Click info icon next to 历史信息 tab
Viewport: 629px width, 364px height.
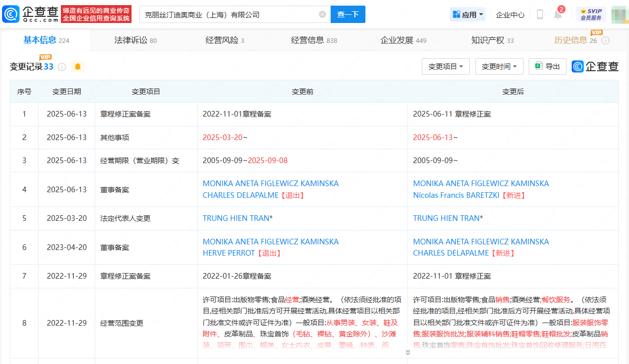(x=605, y=40)
